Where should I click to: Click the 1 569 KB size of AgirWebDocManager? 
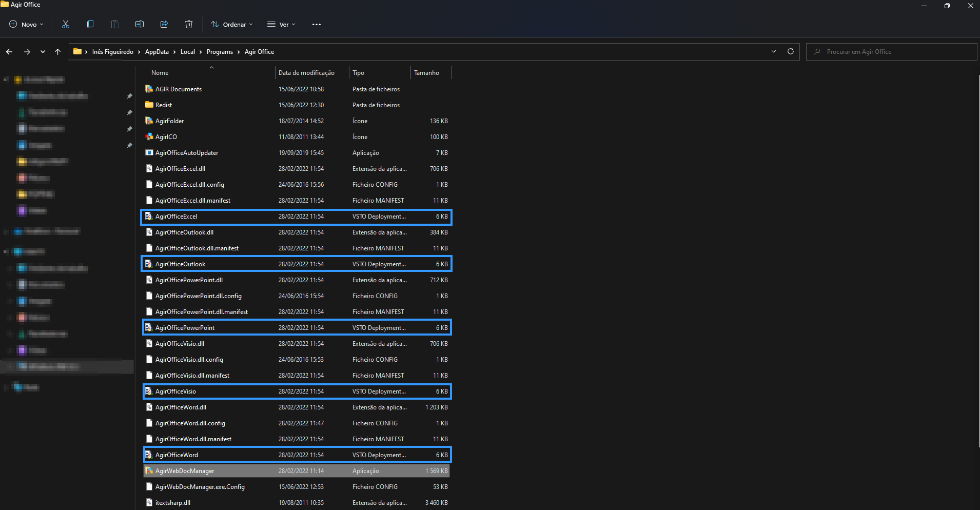coord(437,470)
